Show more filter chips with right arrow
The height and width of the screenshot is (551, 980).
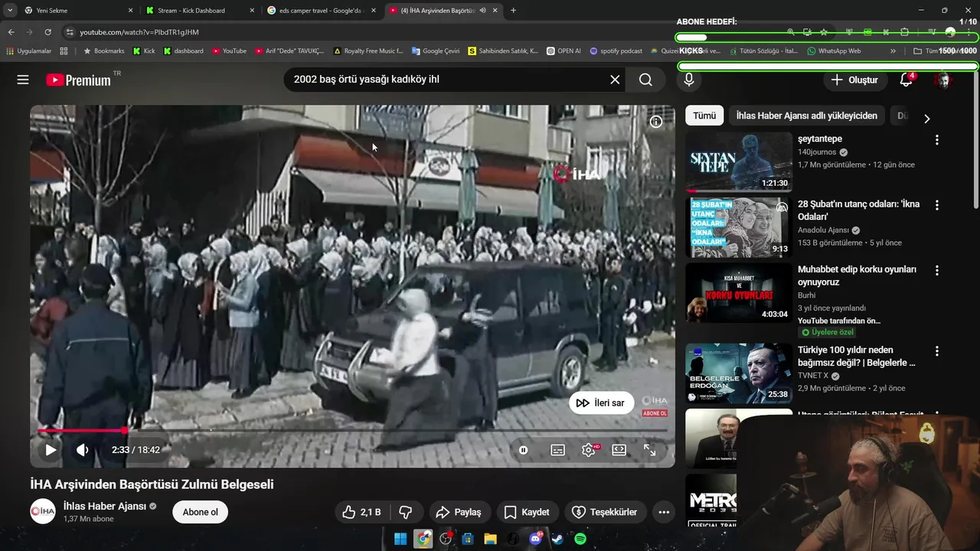pyautogui.click(x=926, y=119)
